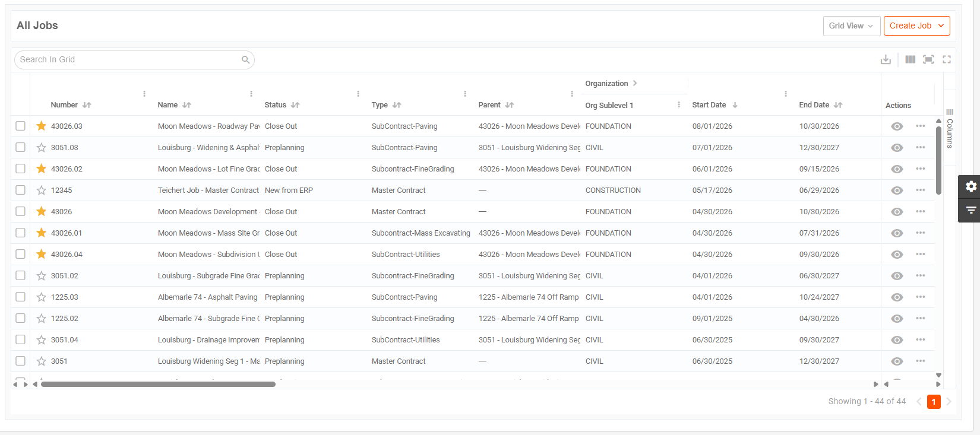Expand the Organization column group
980x435 pixels.
click(635, 83)
